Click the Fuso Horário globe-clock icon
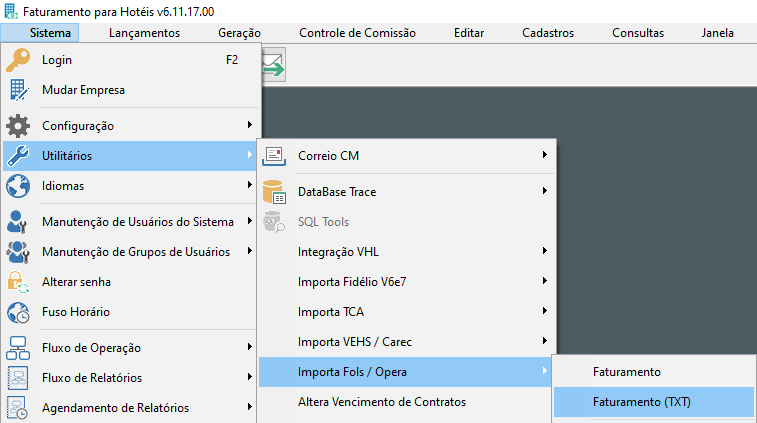 coord(18,312)
